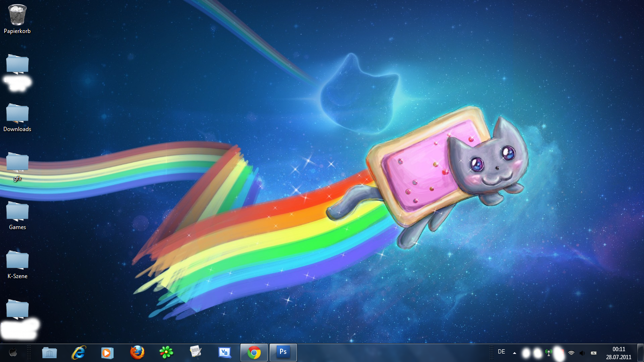Select the gfx desktop folder
644x362 pixels.
pyautogui.click(x=17, y=162)
